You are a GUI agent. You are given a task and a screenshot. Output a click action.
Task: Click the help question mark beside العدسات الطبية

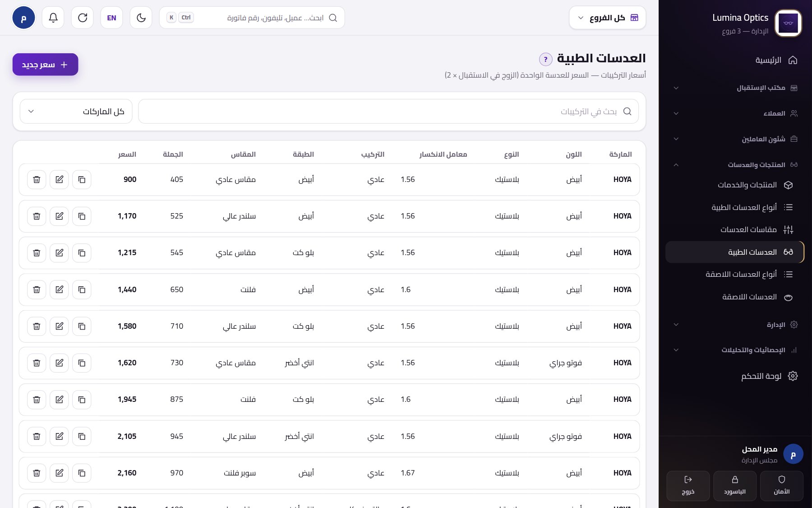545,59
